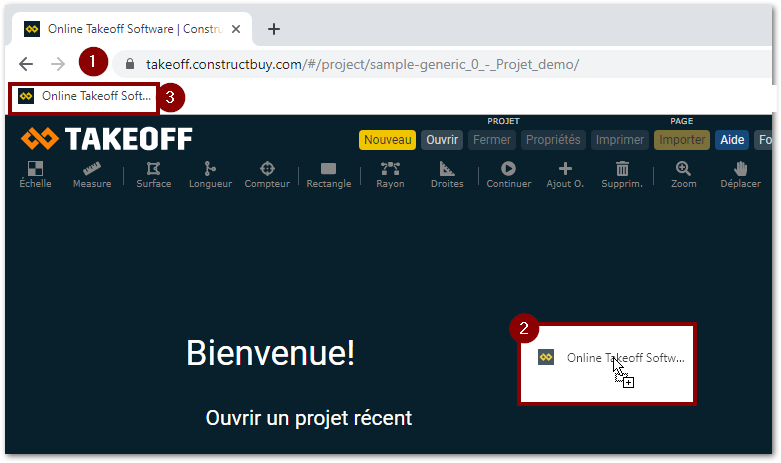Select the Rectangle tool
The width and height of the screenshot is (781, 463).
[328, 174]
